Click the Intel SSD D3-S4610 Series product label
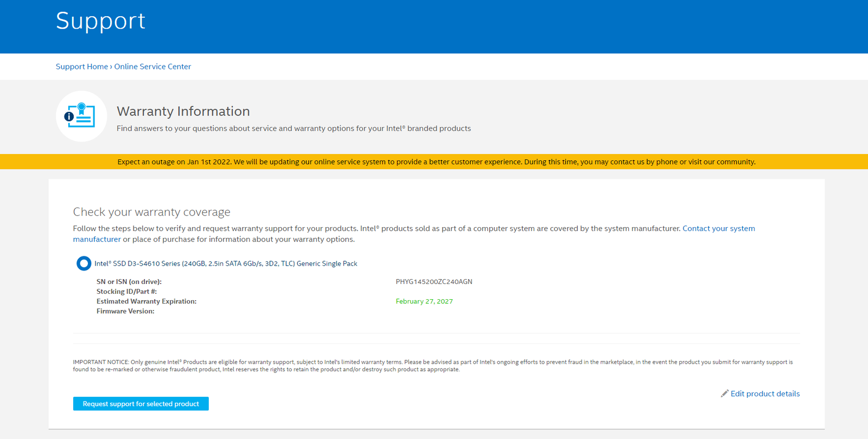Screen dimensions: 868x439 pos(226,263)
